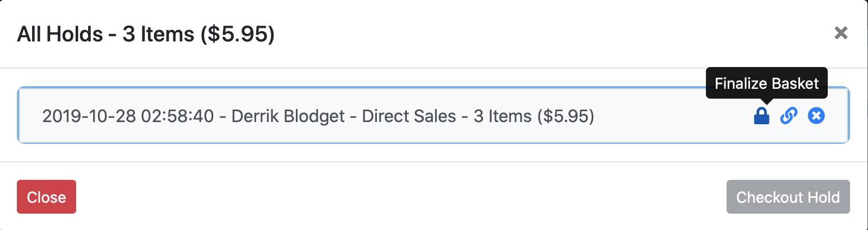Open the link for the Direct Sales hold

click(x=789, y=116)
